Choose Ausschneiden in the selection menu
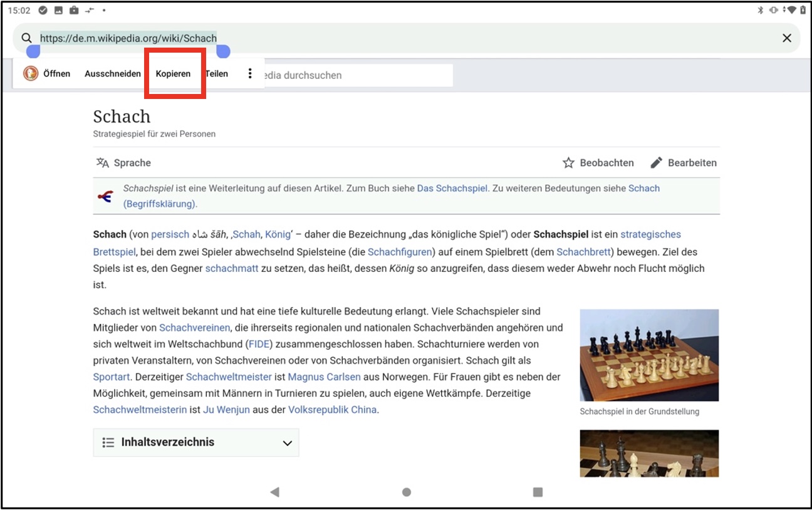The height and width of the screenshot is (510, 812). (113, 74)
